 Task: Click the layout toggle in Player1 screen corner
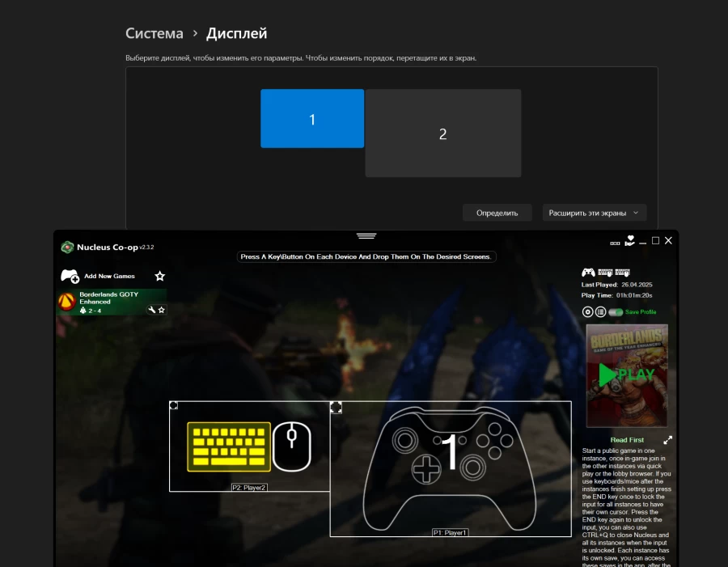pyautogui.click(x=336, y=407)
